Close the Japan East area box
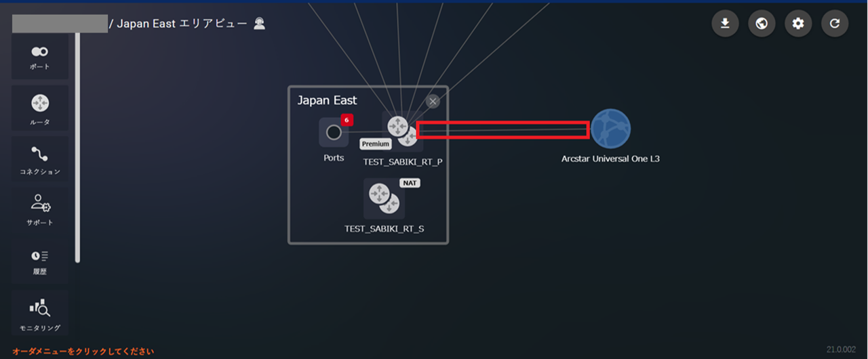This screenshot has width=868, height=359. click(433, 101)
